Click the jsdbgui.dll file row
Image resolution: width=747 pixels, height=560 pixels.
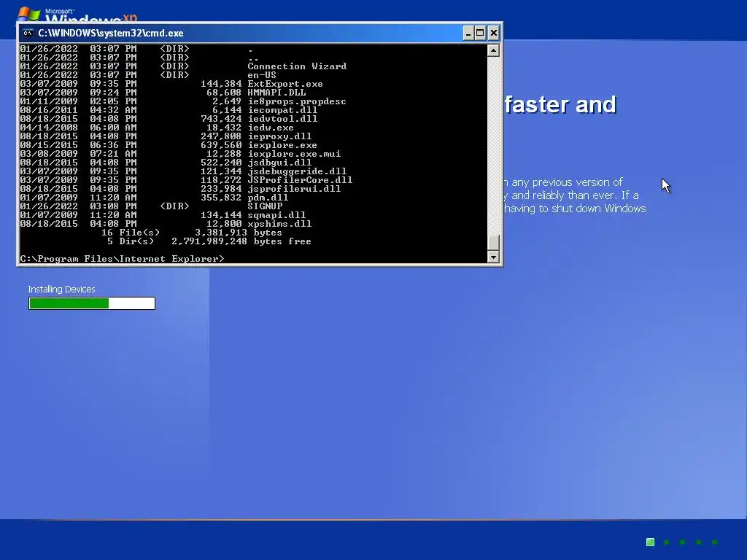166,163
